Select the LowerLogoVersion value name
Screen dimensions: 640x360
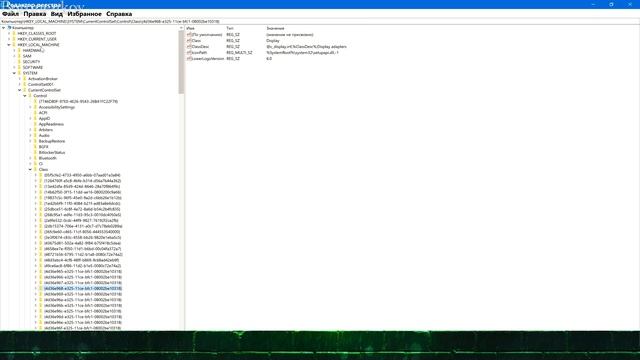pyautogui.click(x=208, y=59)
